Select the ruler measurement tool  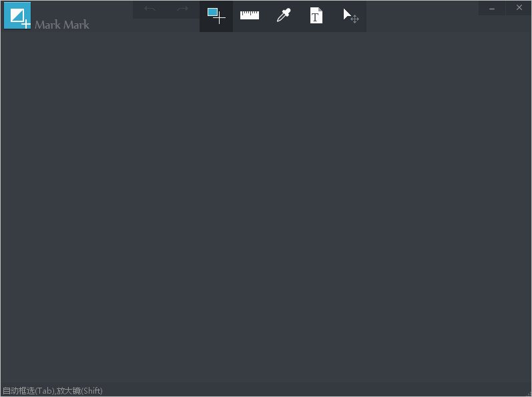(x=250, y=16)
